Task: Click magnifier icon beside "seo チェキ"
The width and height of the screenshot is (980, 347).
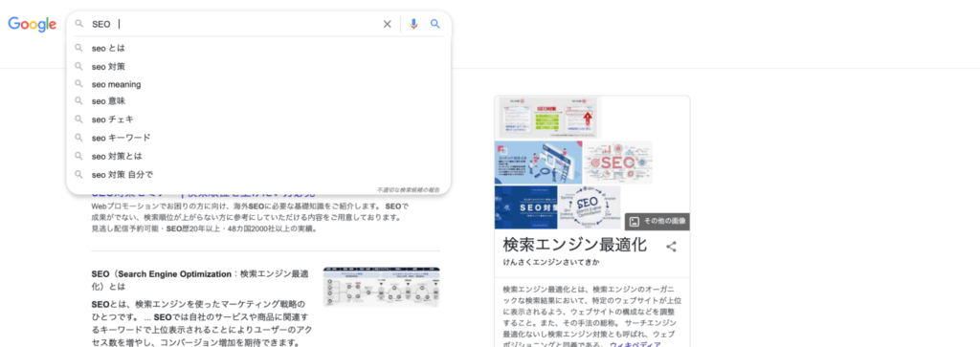Action: [78, 119]
